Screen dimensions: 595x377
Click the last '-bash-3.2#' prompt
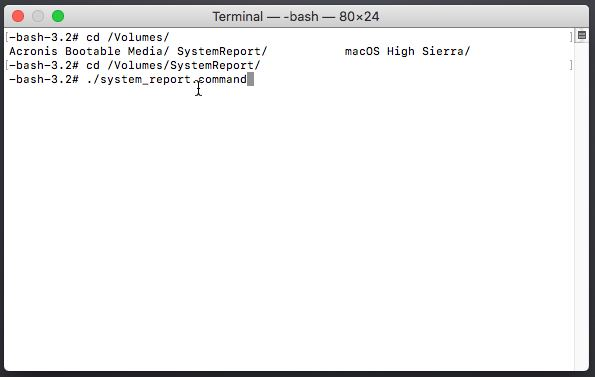44,79
